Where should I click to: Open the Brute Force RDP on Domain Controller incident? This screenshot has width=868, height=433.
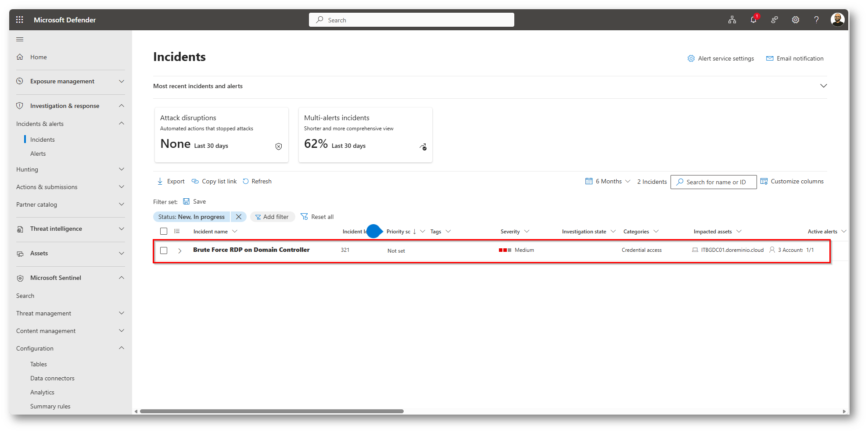pos(251,250)
